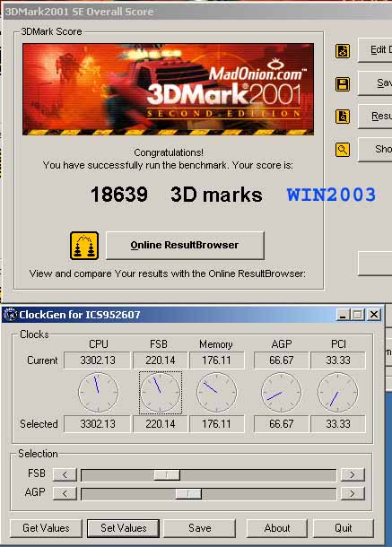Click Save in ClockGen window
The image size is (392, 547).
pyautogui.click(x=200, y=528)
